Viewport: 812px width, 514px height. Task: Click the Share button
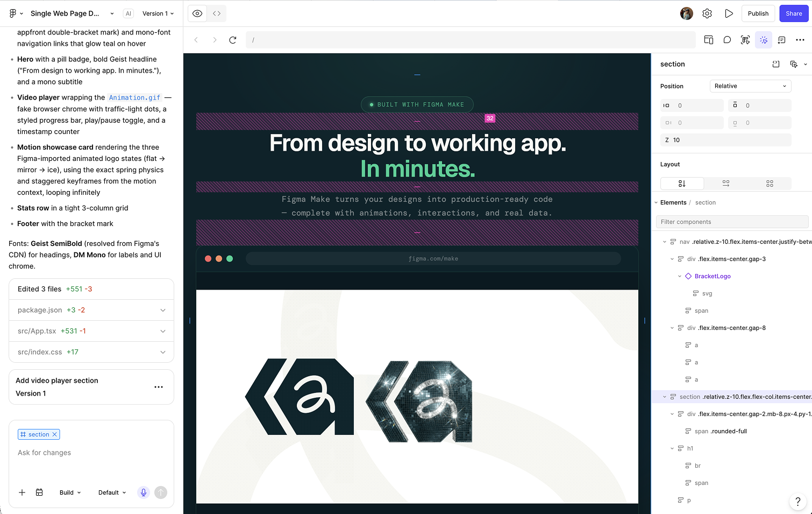(794, 13)
